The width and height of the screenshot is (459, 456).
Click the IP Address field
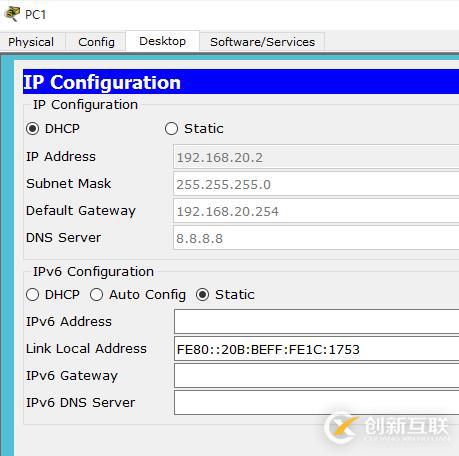click(x=316, y=157)
